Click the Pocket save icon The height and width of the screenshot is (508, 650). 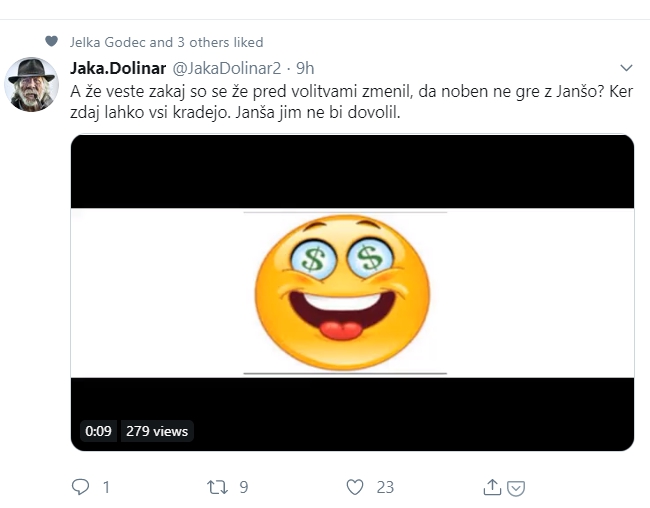click(x=516, y=488)
